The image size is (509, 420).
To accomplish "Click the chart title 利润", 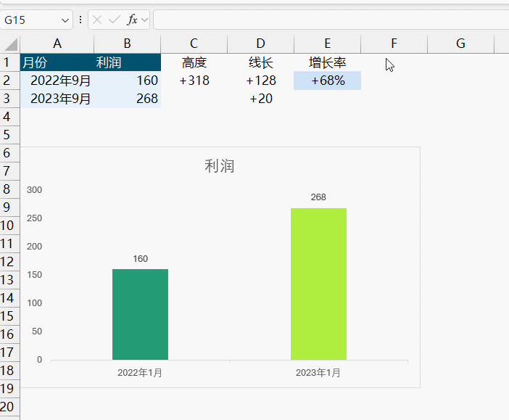I will click(220, 166).
